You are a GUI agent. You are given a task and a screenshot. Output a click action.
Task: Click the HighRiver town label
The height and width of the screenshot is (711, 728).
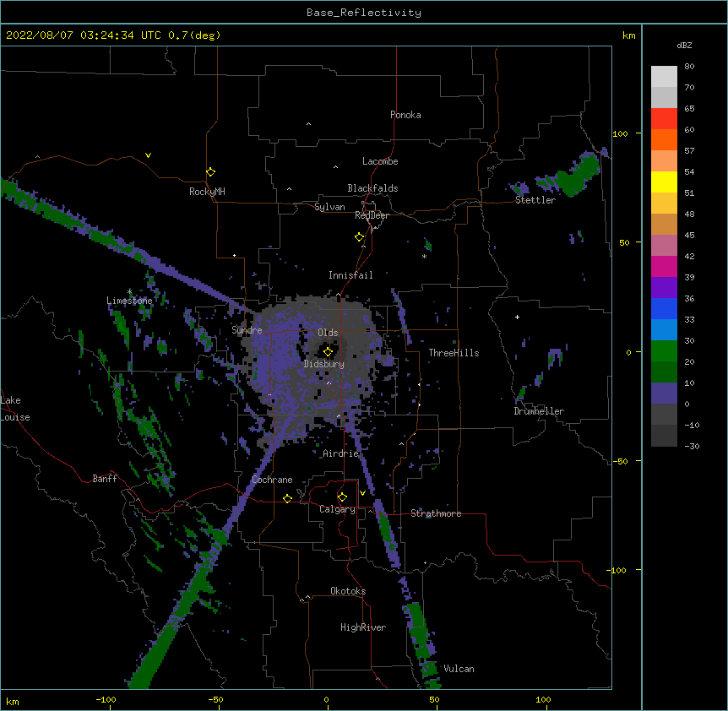[x=363, y=627]
